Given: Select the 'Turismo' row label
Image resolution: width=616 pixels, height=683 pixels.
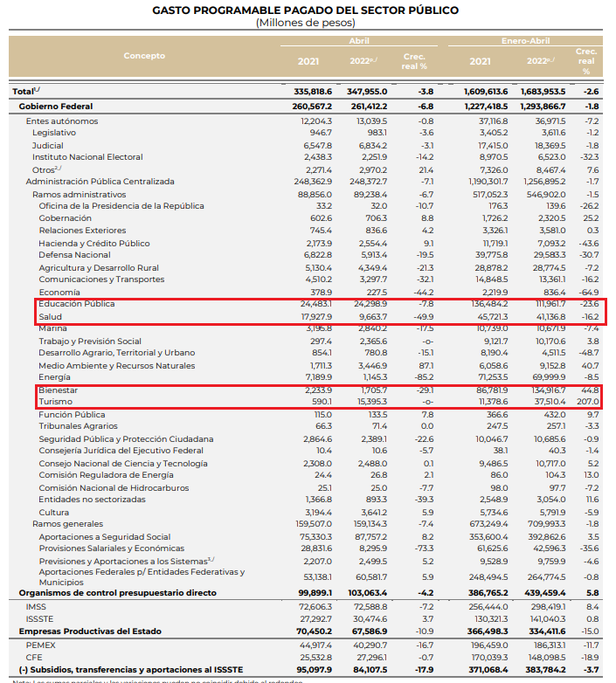Looking at the screenshot, I should (55, 401).
